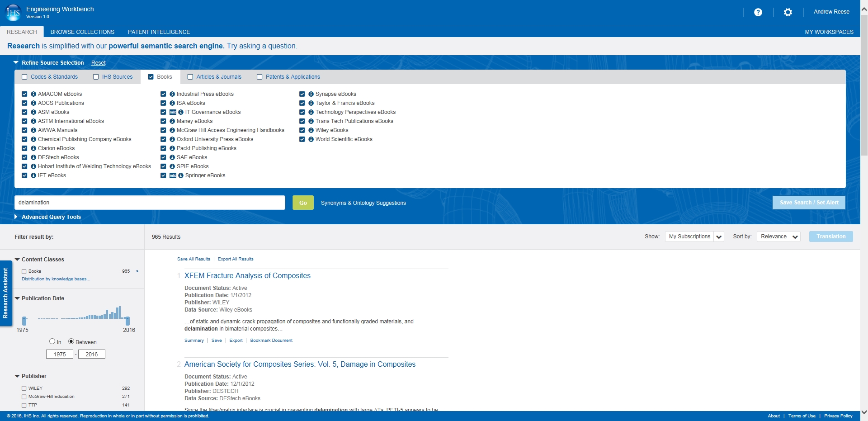Viewport: 868px width, 421px height.
Task: Click the Reset source selection link
Action: [98, 63]
